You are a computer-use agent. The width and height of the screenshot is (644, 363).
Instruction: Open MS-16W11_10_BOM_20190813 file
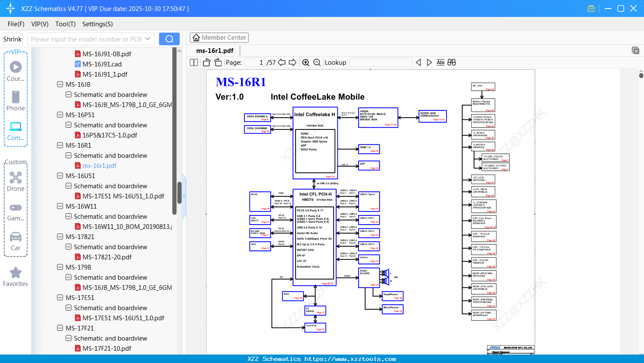coord(127,227)
